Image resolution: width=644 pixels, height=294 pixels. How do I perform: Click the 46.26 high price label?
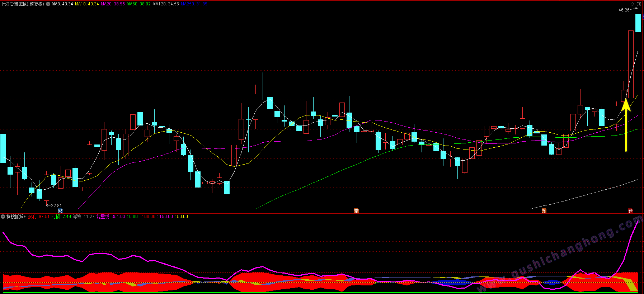click(x=624, y=10)
